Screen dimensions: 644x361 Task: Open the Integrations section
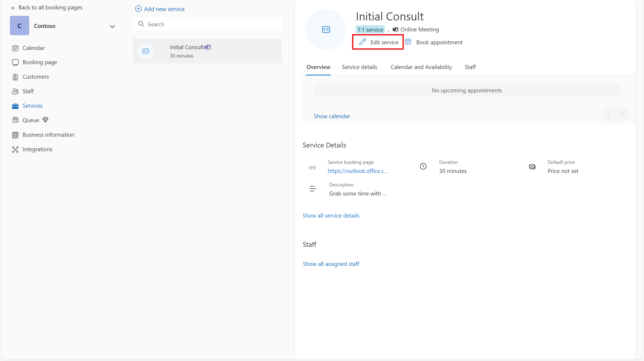pyautogui.click(x=37, y=149)
